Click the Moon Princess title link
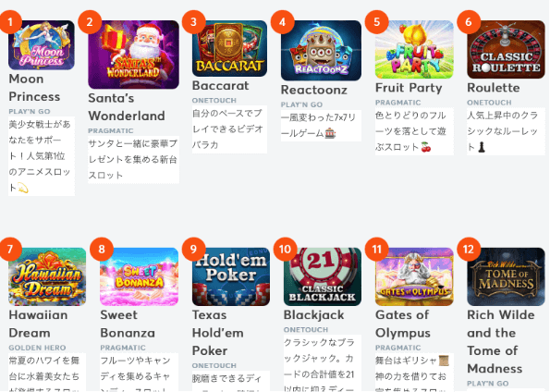The image size is (550, 392). [34, 88]
